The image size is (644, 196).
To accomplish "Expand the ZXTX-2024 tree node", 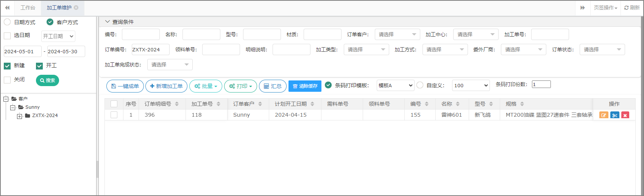I will pyautogui.click(x=19, y=116).
